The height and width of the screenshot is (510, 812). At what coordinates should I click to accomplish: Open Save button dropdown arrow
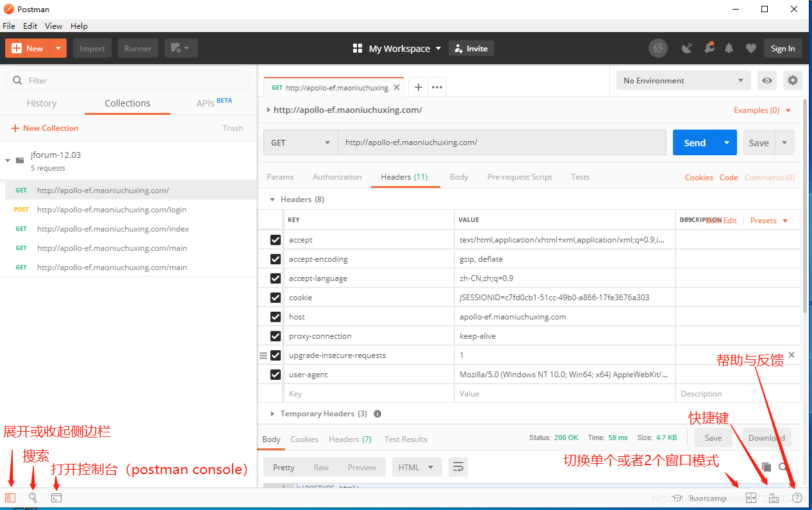(x=784, y=142)
